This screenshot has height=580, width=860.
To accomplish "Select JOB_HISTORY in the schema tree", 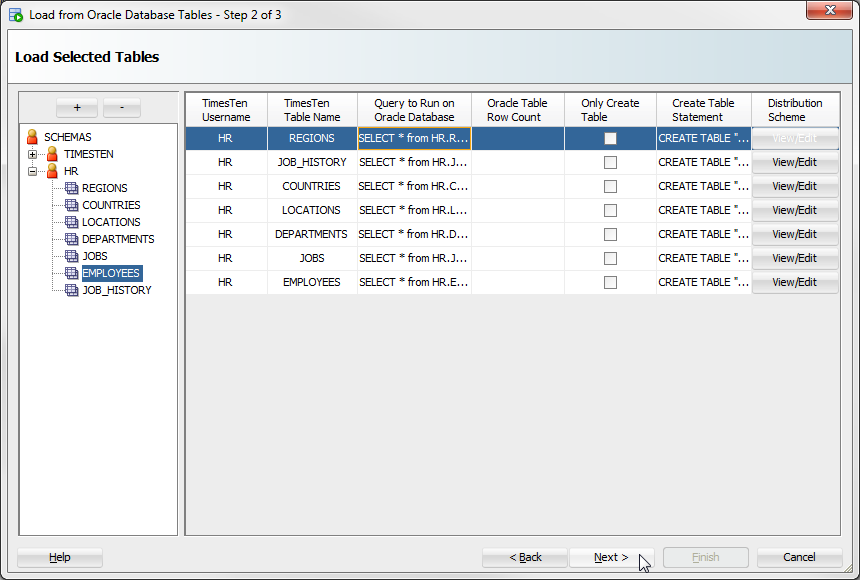I will [x=117, y=290].
